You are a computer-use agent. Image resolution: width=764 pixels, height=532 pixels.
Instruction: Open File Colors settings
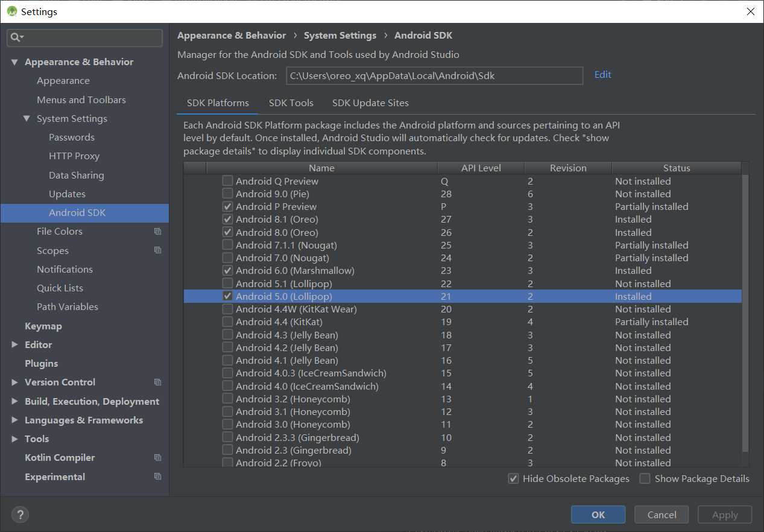[x=60, y=232]
